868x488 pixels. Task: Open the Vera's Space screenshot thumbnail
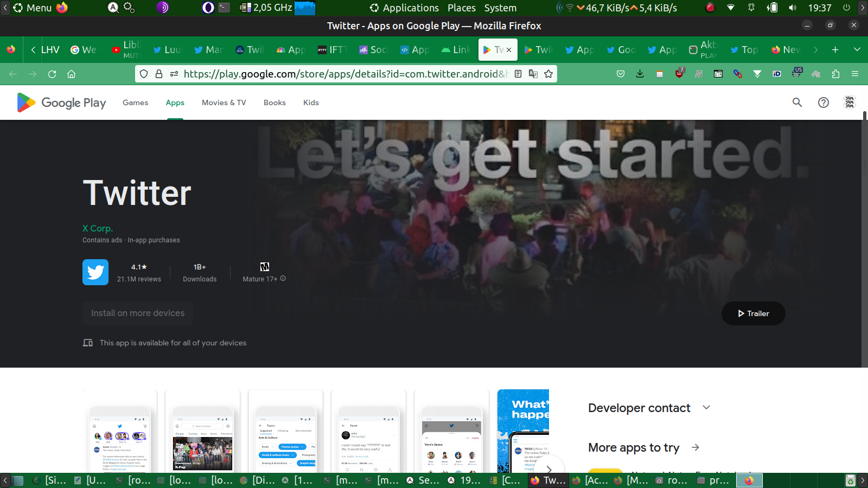451,431
